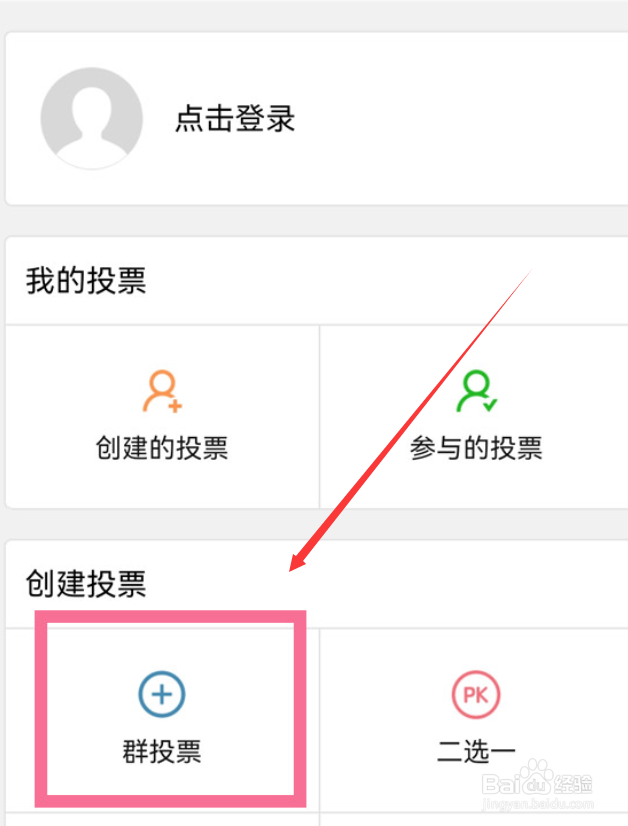The height and width of the screenshot is (826, 628).
Task: Tap the 点击登录 login text
Action: tap(235, 119)
